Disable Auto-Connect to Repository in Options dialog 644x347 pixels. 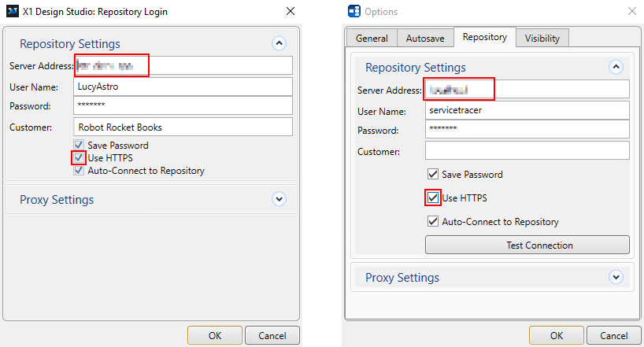click(x=432, y=221)
